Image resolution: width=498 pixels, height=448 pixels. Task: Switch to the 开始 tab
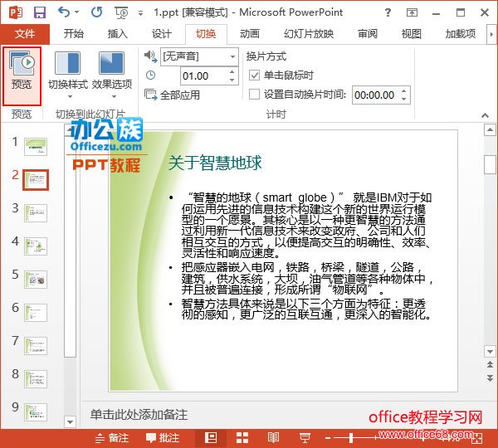(x=74, y=34)
